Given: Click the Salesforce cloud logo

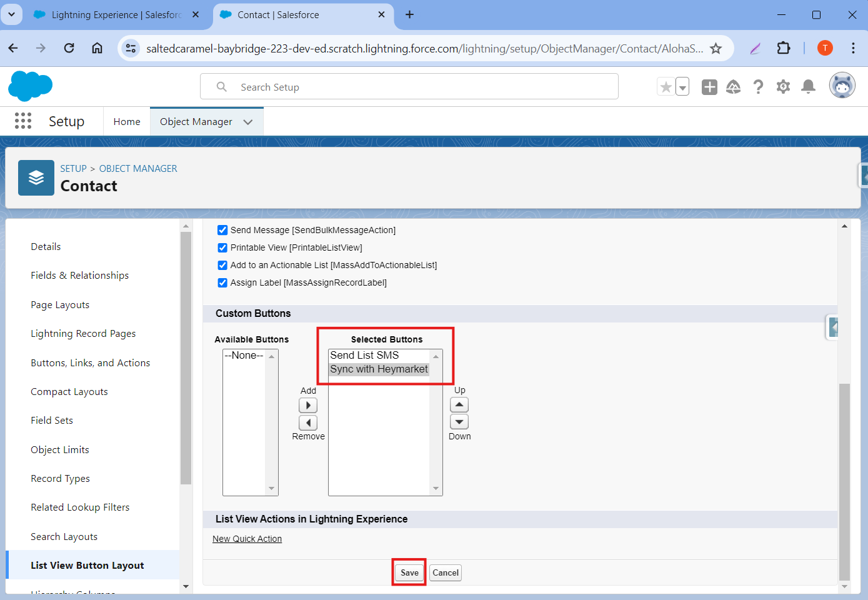Looking at the screenshot, I should point(30,86).
